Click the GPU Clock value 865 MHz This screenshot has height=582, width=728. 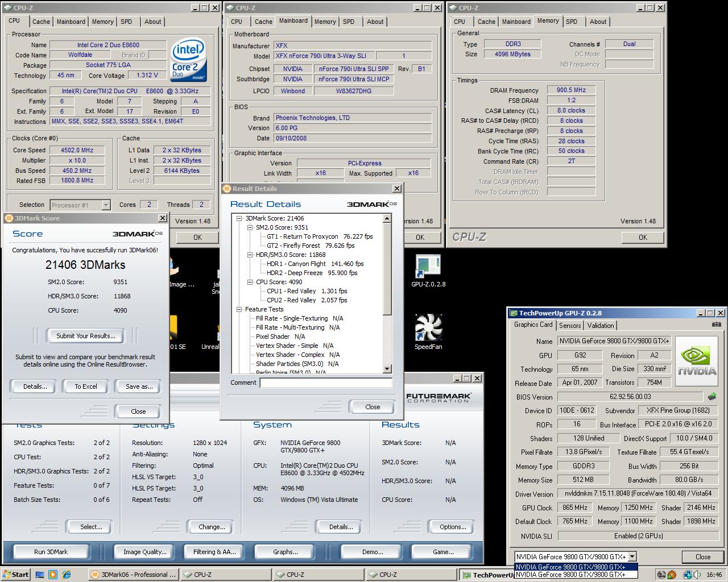point(575,508)
